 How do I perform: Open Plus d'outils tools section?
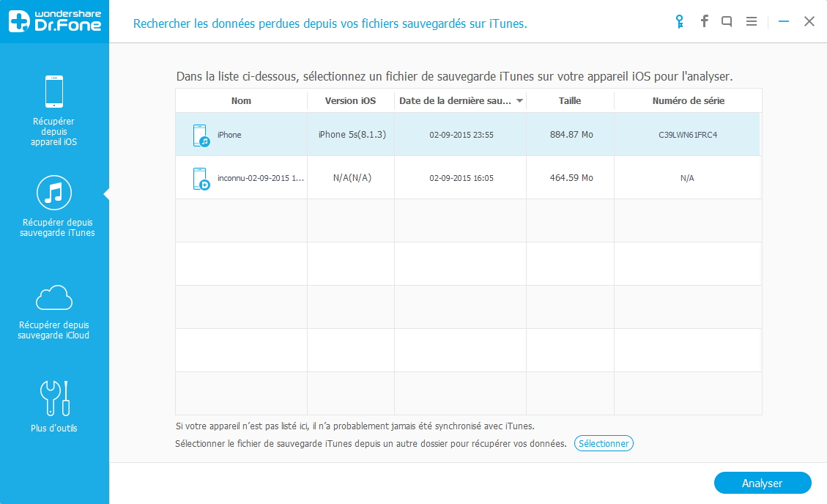[53, 407]
